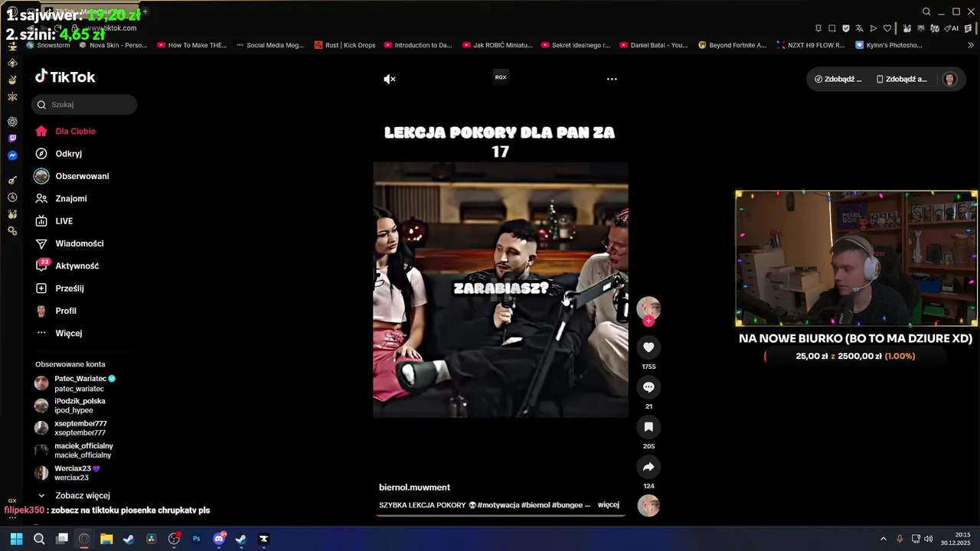Add page to bookmarks heart icon
Image resolution: width=980 pixels, height=551 pixels.
887,28
